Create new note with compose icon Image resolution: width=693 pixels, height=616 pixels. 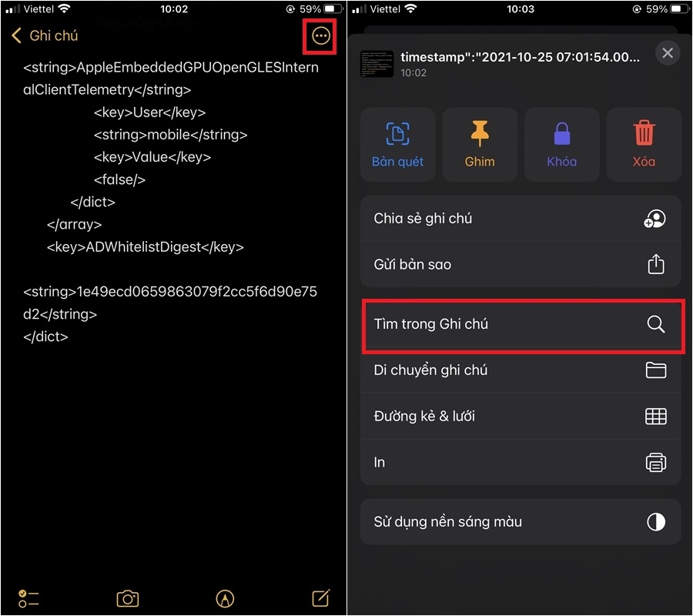pos(321,598)
